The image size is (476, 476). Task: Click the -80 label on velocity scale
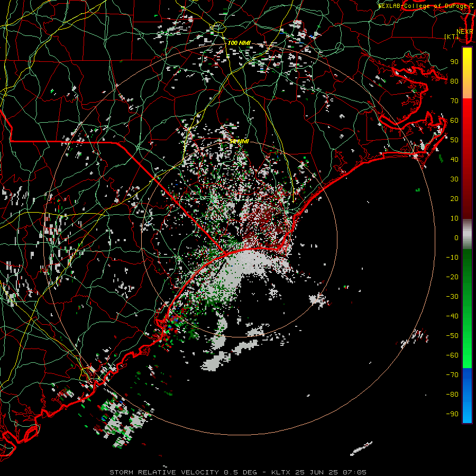click(452, 395)
